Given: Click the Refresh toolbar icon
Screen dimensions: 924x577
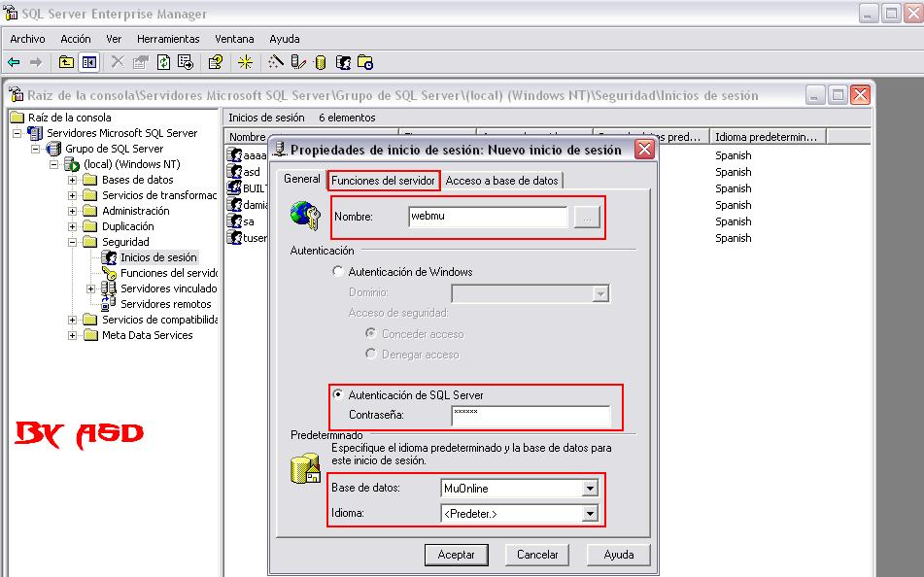Looking at the screenshot, I should [164, 62].
